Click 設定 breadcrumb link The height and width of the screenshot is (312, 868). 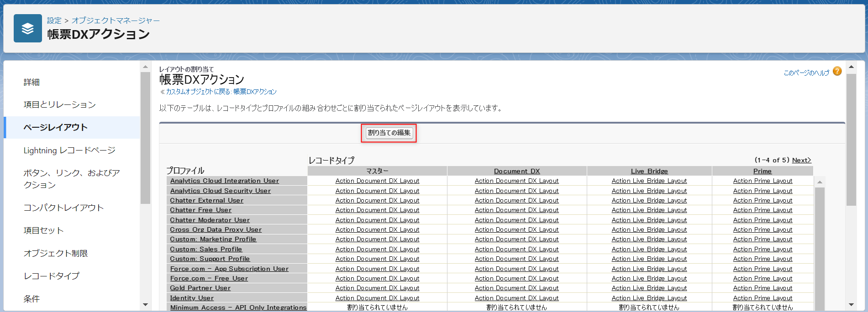[x=54, y=21]
